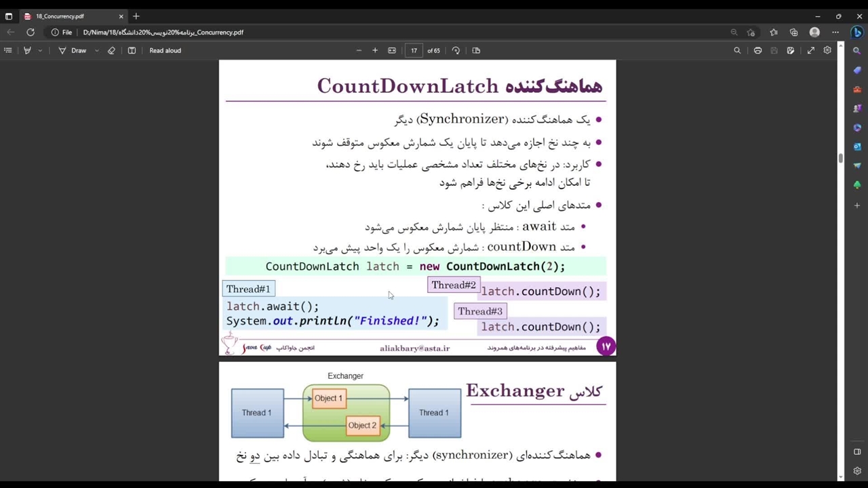Click the rotate page icon

point(456,50)
